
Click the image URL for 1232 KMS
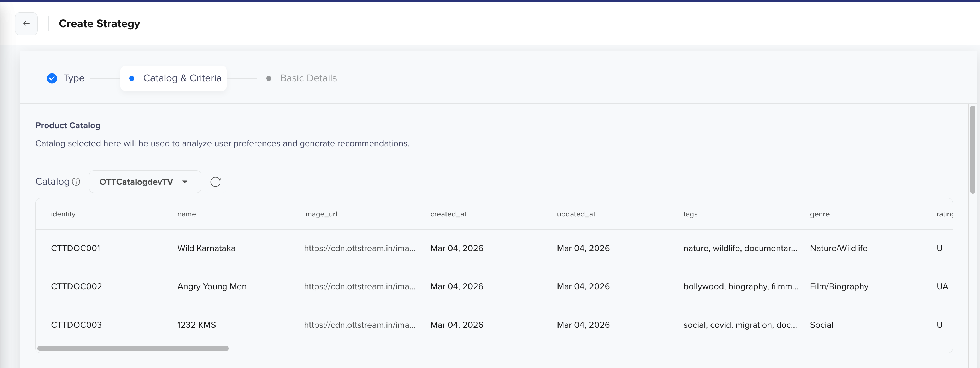(x=360, y=325)
